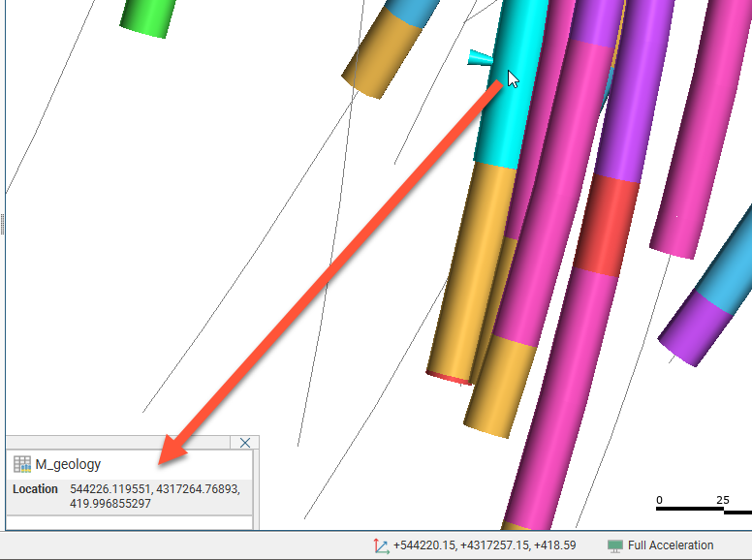The height and width of the screenshot is (560, 752).
Task: Click the Location label in info panel
Action: click(35, 489)
